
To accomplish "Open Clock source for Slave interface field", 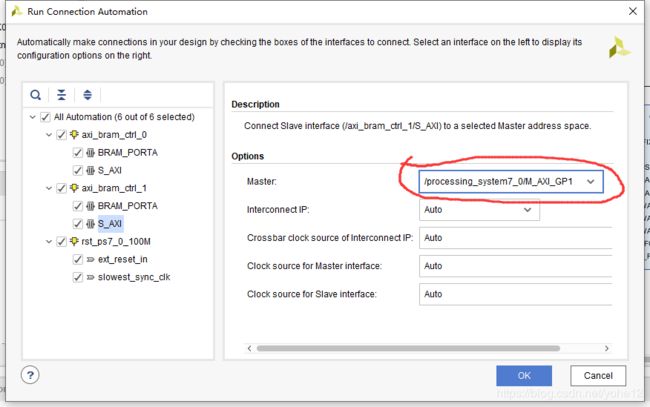I will pos(515,294).
